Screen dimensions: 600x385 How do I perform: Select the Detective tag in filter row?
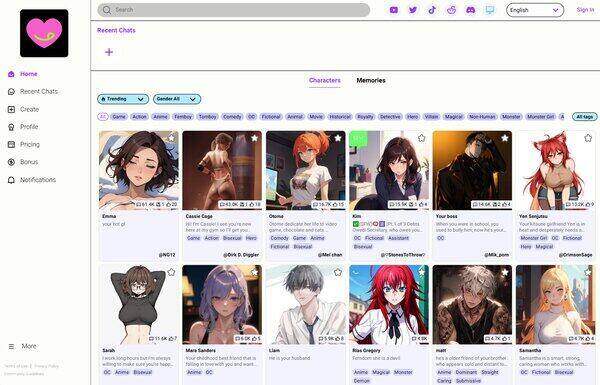coord(390,117)
